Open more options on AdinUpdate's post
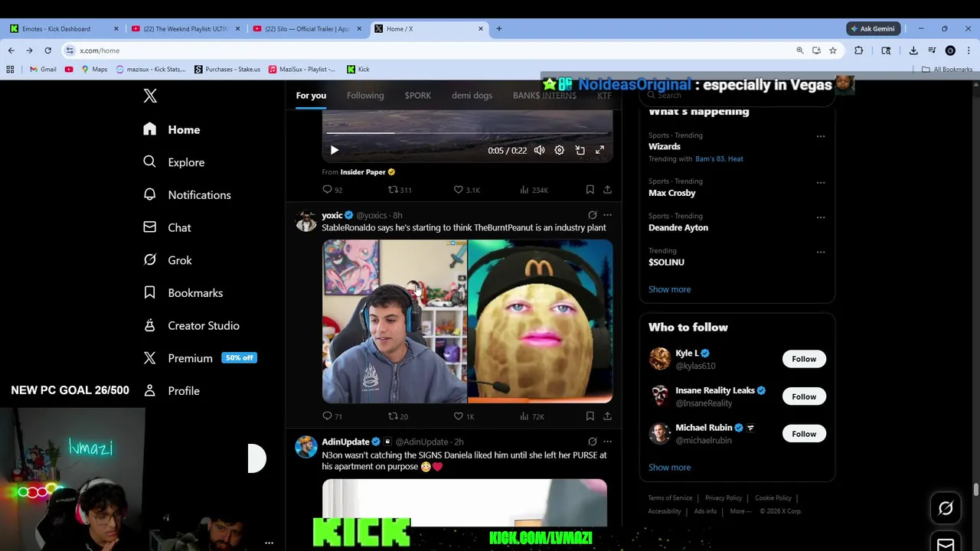This screenshot has height=551, width=980. pos(607,442)
